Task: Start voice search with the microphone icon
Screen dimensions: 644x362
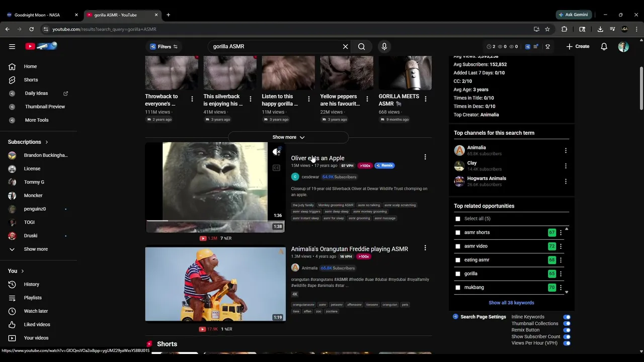Action: coord(384,46)
